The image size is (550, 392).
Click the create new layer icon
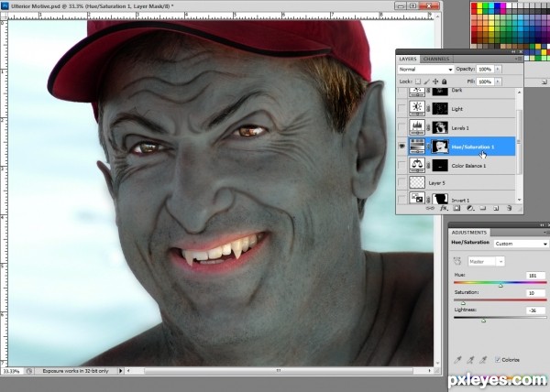[496, 208]
